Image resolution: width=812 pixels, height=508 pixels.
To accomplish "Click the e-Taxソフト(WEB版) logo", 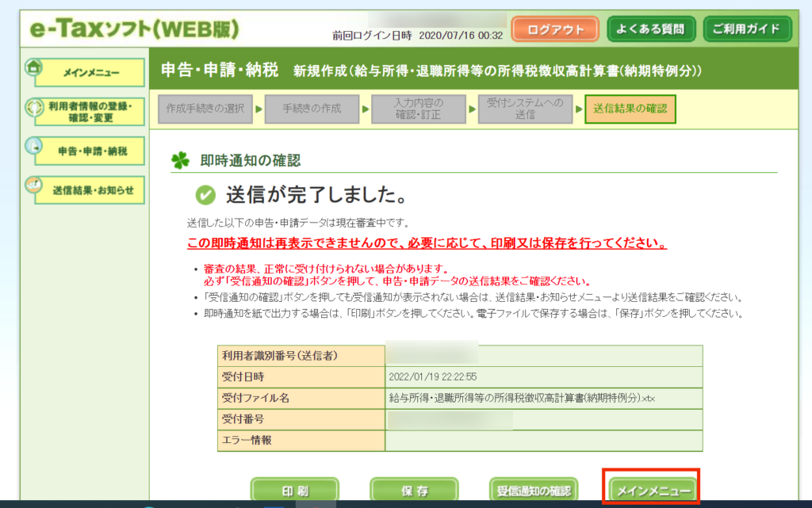I will click(x=134, y=29).
